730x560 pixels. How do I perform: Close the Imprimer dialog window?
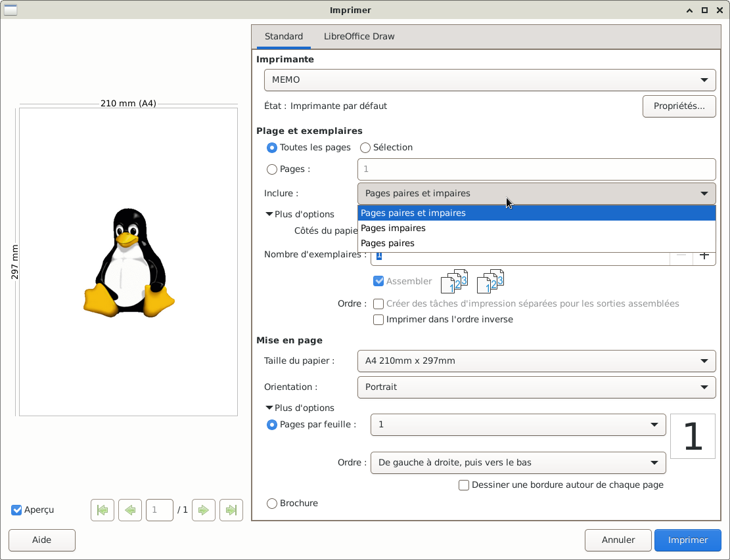719,11
